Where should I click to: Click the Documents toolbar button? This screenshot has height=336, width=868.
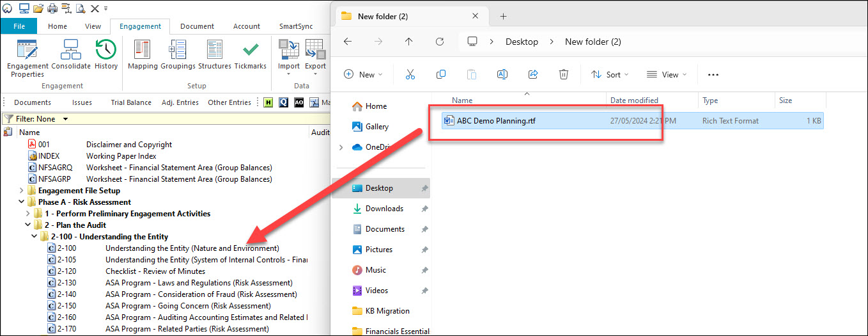33,102
